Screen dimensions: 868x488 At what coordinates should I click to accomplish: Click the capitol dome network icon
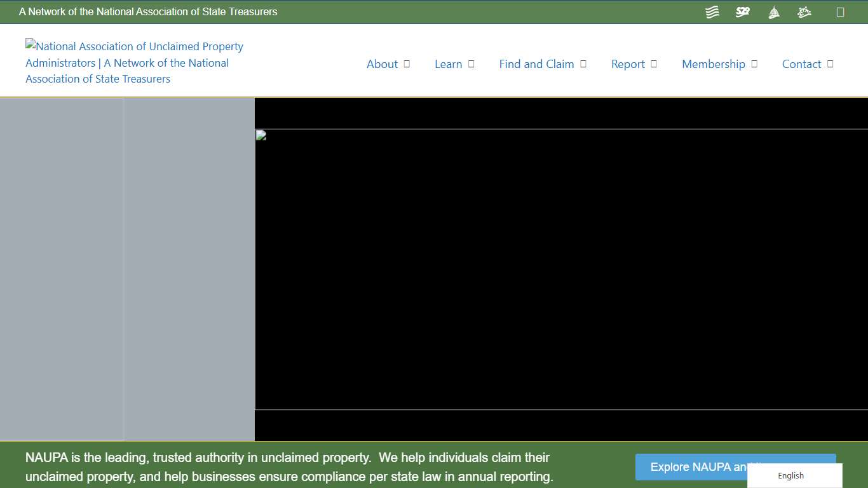(773, 11)
